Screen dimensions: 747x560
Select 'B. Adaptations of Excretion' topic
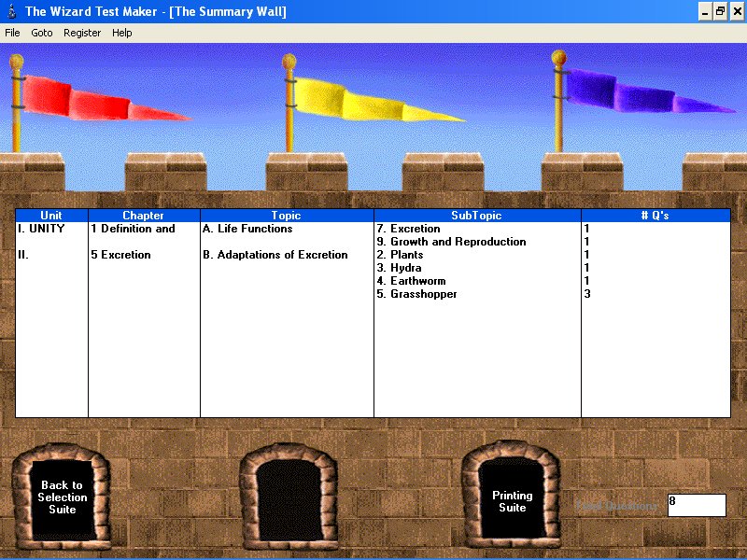275,255
